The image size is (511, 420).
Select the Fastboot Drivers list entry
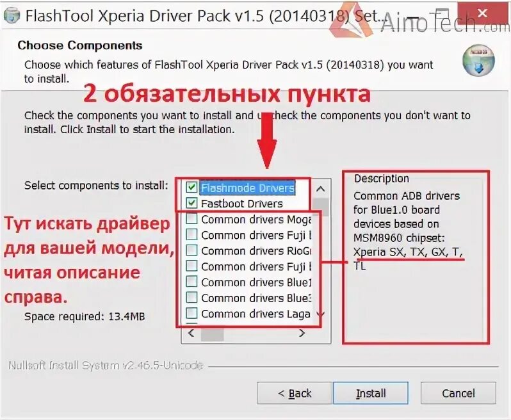pos(242,204)
